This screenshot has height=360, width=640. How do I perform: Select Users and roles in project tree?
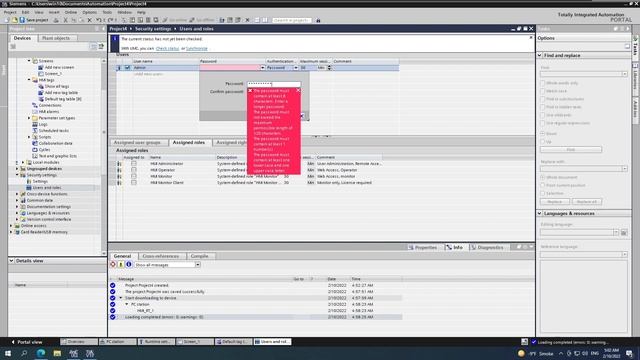tap(47, 188)
